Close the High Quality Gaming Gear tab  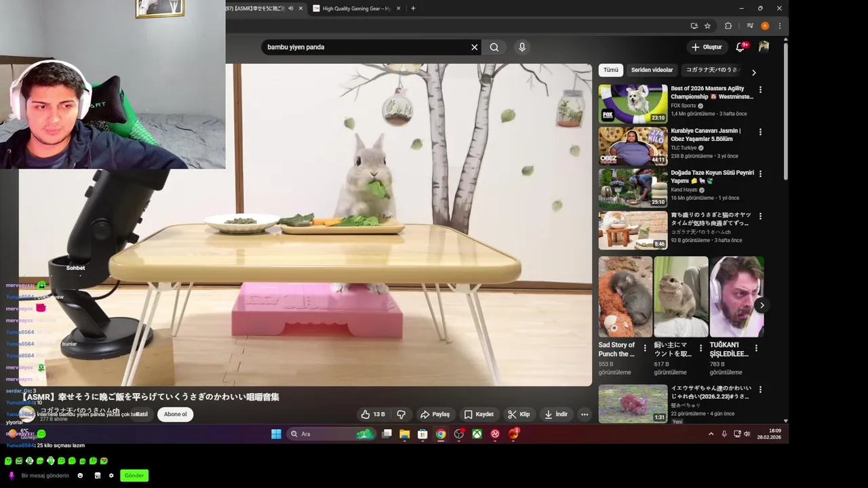pyautogui.click(x=398, y=8)
